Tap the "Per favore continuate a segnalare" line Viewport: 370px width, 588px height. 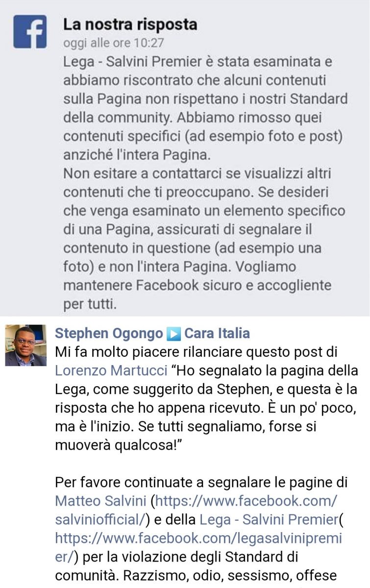tap(201, 483)
